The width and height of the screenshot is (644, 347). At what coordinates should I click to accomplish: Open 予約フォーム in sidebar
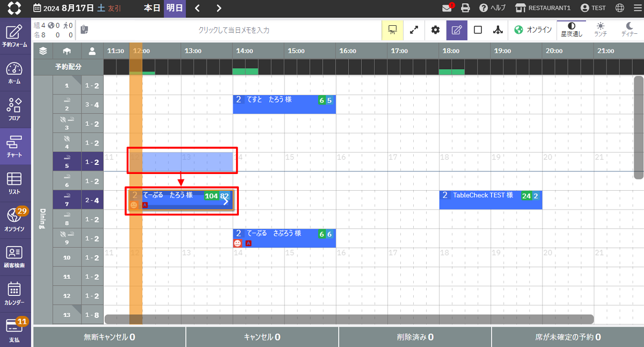[15, 36]
